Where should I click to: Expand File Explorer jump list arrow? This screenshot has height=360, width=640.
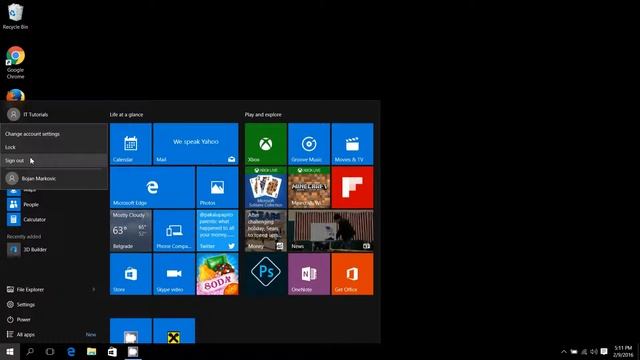tap(94, 289)
